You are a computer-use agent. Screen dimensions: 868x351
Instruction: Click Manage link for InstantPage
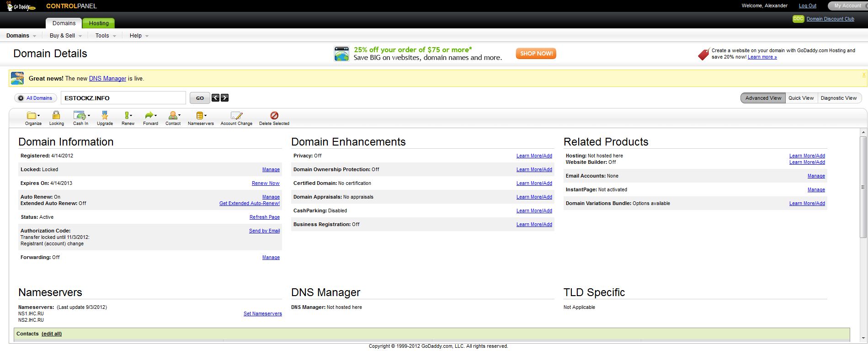(816, 189)
